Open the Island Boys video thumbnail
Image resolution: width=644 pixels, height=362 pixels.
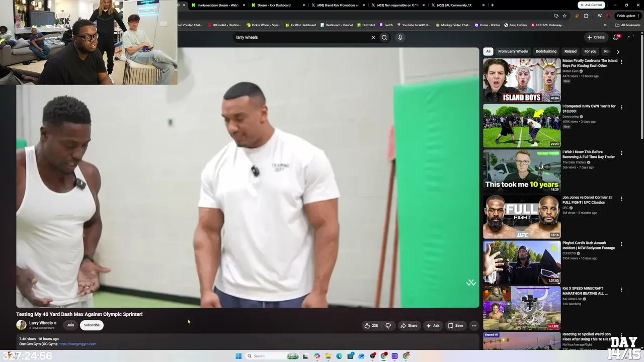[x=522, y=80]
